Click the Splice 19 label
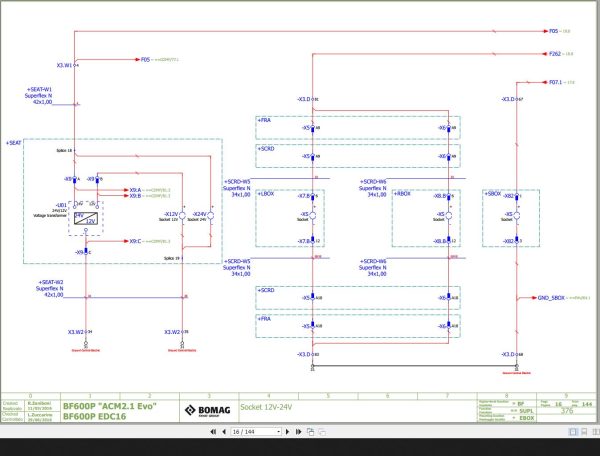This screenshot has height=456, width=600. 172,258
